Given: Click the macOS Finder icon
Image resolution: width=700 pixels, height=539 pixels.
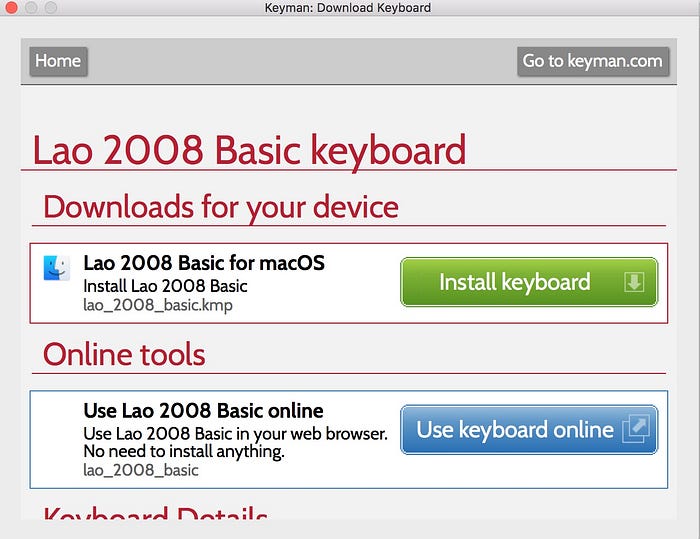Looking at the screenshot, I should coord(57,268).
